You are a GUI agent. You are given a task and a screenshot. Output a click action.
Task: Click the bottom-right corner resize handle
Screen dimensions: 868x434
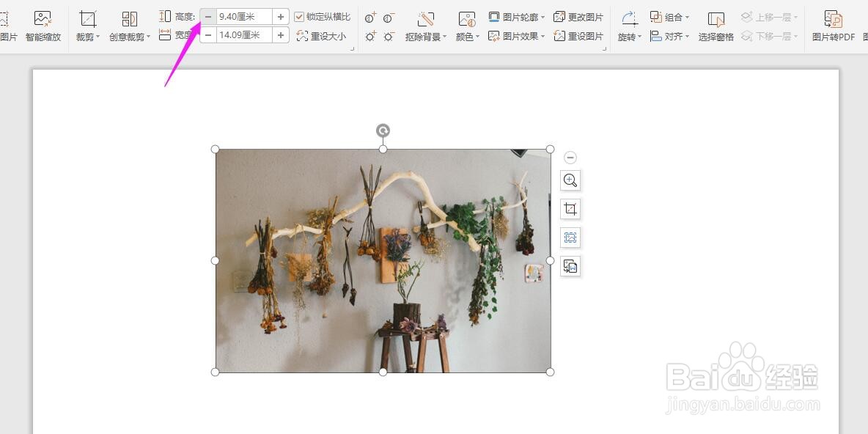[x=551, y=372]
